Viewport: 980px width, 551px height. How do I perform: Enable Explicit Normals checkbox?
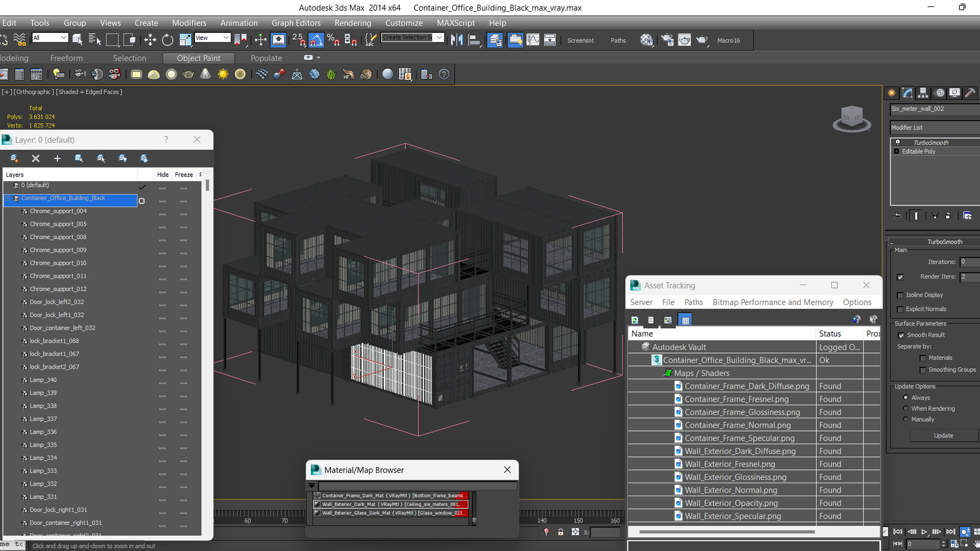click(x=900, y=310)
